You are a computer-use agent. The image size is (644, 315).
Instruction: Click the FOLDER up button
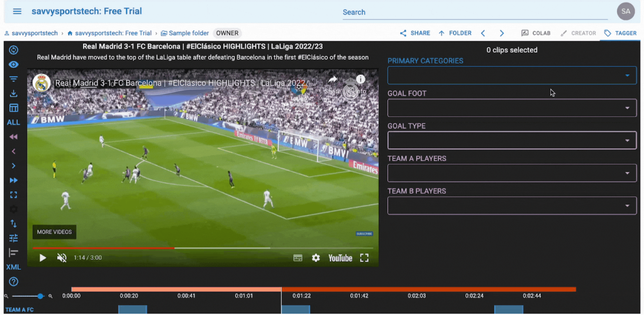[x=455, y=33]
